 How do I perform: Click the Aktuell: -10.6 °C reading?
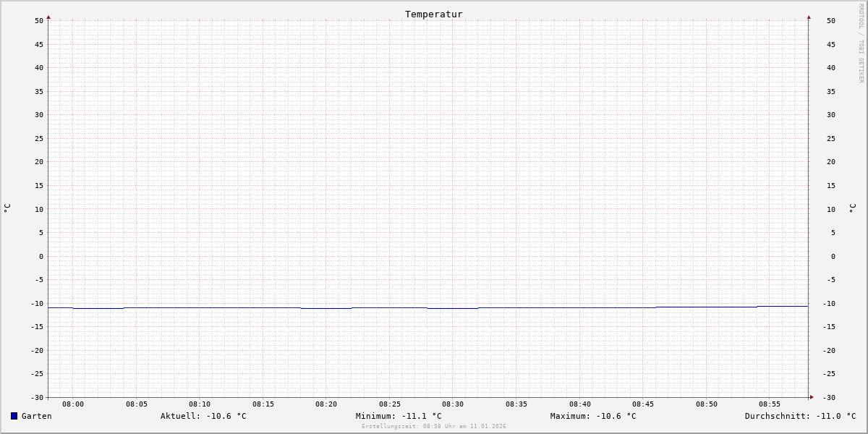(203, 416)
